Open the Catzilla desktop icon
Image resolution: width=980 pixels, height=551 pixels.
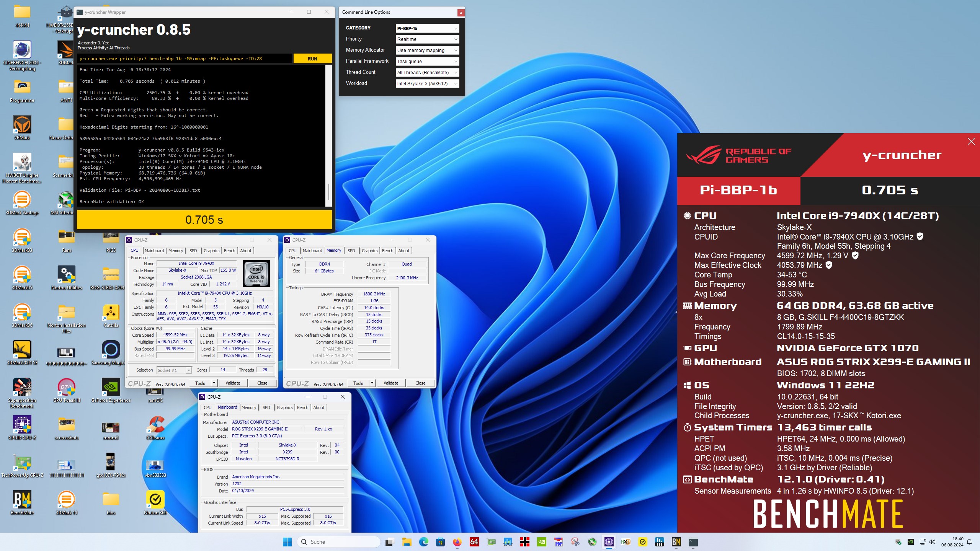click(111, 316)
